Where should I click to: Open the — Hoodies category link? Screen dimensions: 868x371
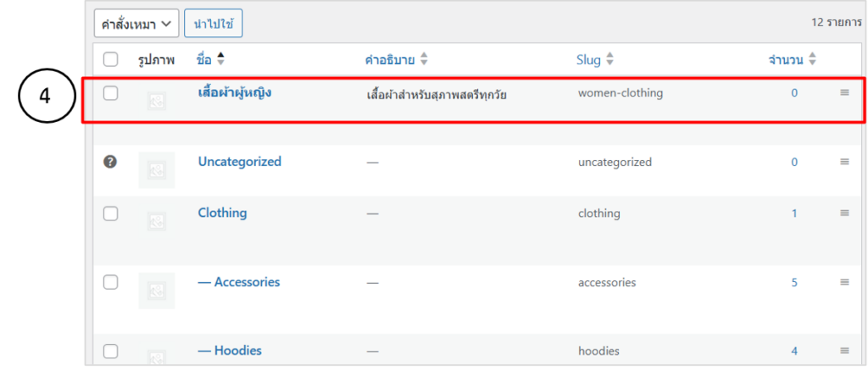point(230,351)
